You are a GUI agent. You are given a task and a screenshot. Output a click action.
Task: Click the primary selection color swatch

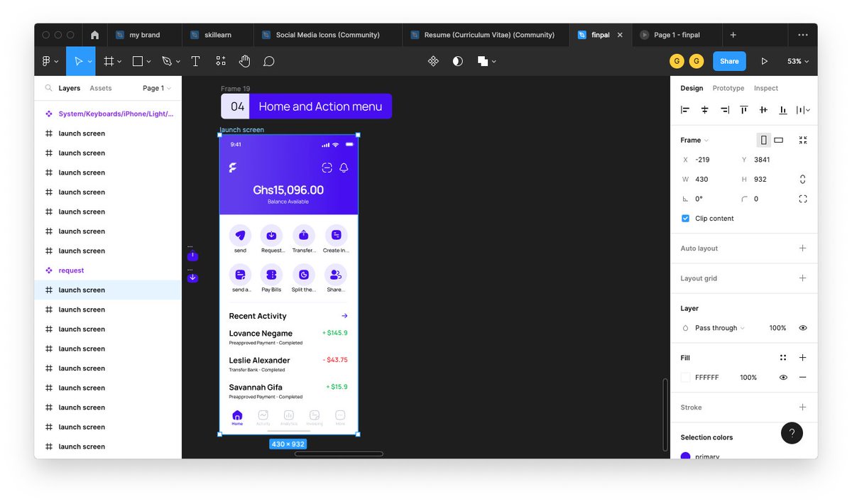[685, 456]
